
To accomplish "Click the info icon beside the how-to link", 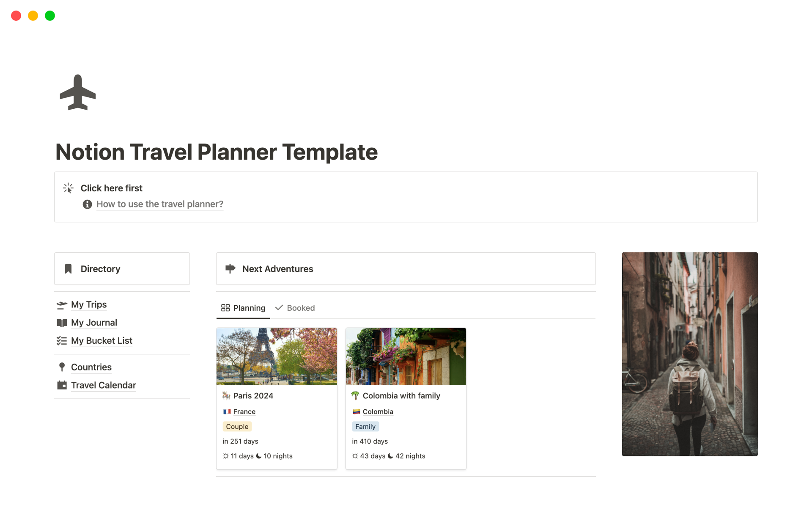I will [x=87, y=204].
